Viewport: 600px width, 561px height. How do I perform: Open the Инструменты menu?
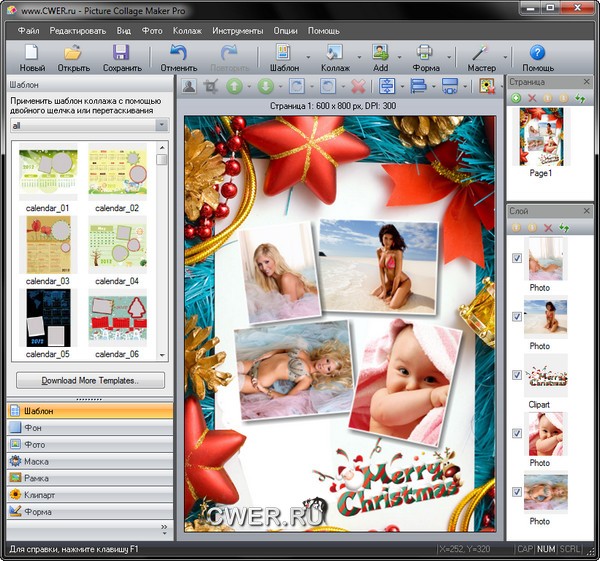click(238, 31)
